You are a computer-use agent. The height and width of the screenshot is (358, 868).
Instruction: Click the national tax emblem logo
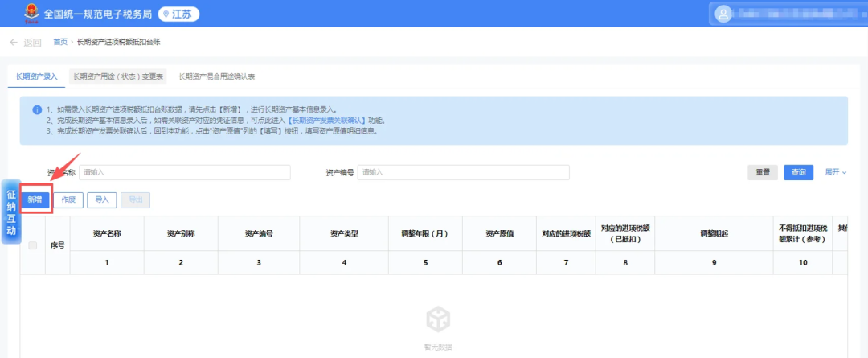pyautogui.click(x=32, y=14)
